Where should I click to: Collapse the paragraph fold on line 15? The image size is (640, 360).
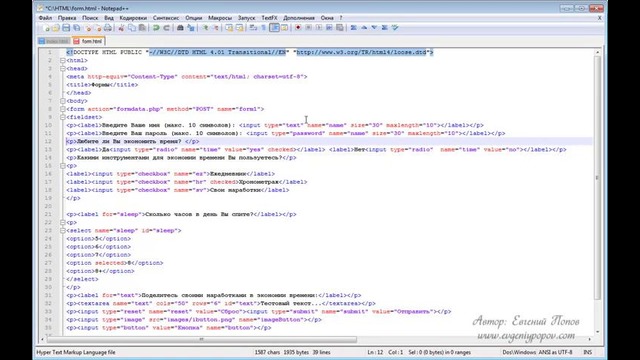(x=63, y=166)
